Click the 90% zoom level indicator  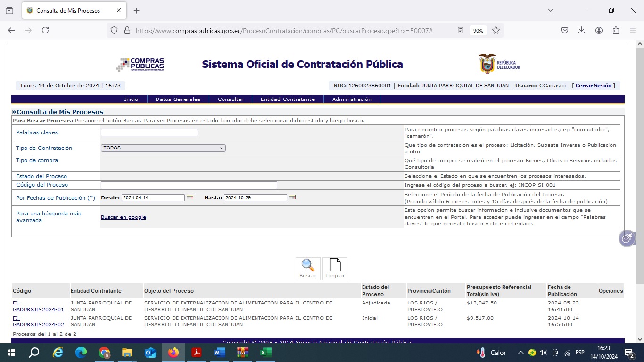tap(478, 30)
